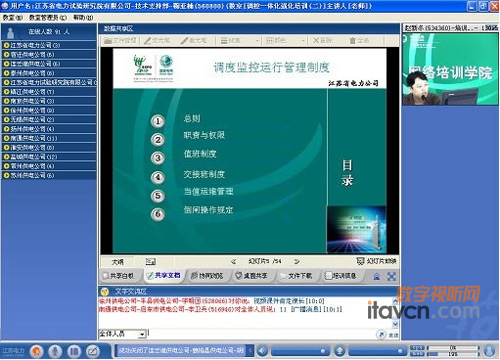Expand the 南京供电公司 group
Viewport: 500px width, 360px height.
click(x=6, y=101)
